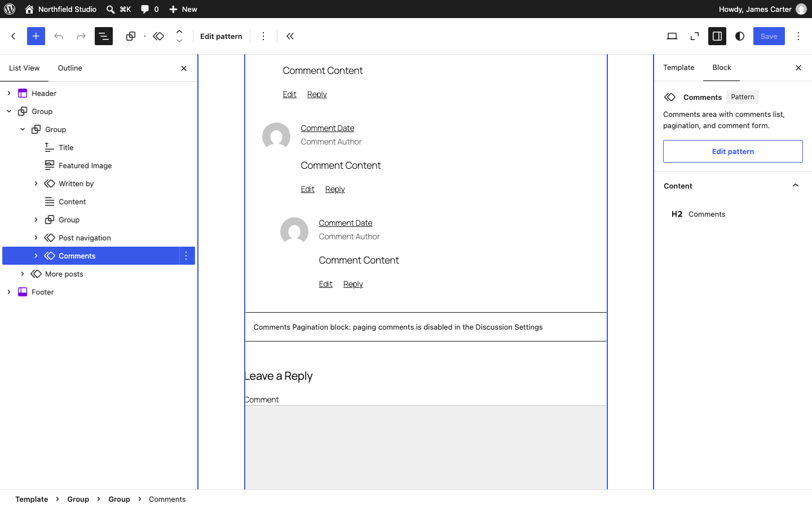Go back with the left chevron
This screenshot has height=508, width=812.
point(14,36)
